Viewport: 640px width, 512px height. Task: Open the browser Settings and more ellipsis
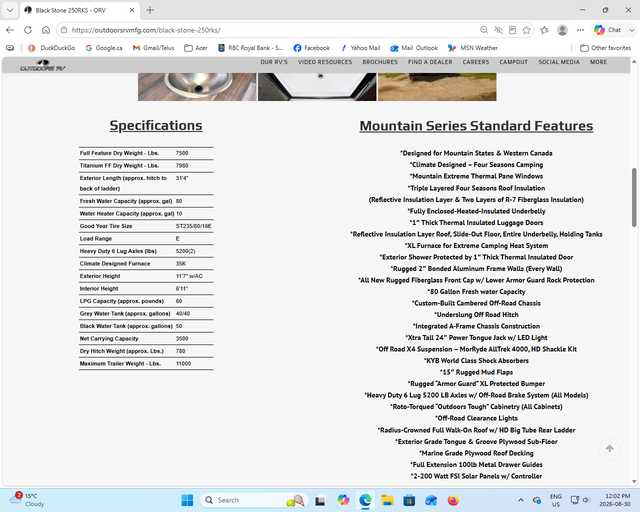[580, 30]
